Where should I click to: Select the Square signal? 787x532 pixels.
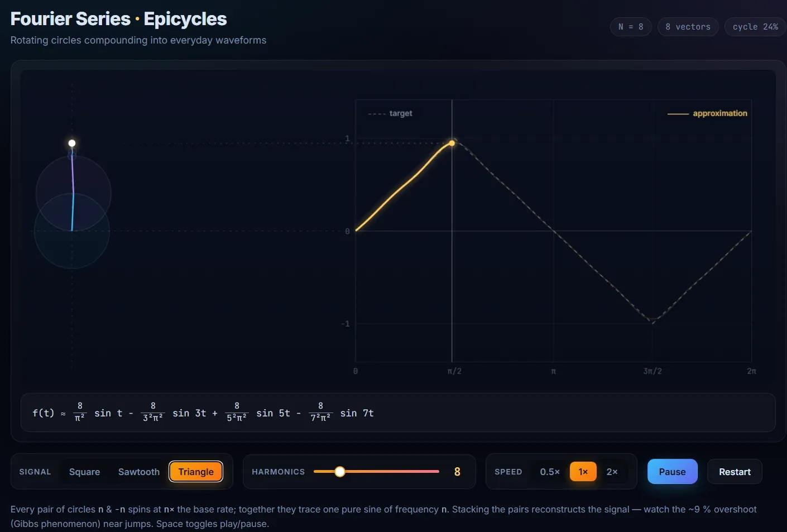coord(84,472)
